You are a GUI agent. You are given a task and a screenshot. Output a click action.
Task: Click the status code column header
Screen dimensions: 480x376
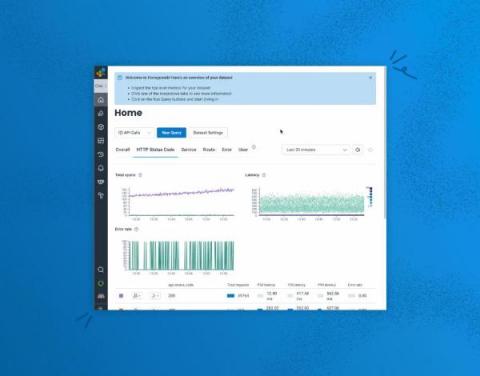[181, 285]
